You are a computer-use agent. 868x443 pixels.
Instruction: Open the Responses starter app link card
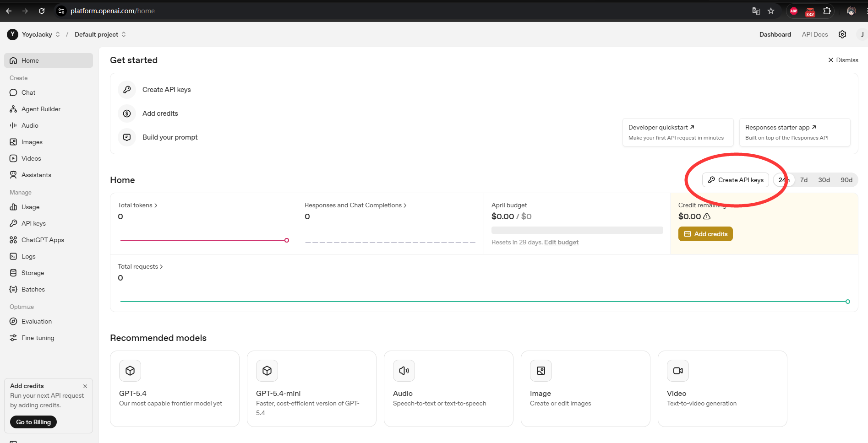tap(795, 132)
